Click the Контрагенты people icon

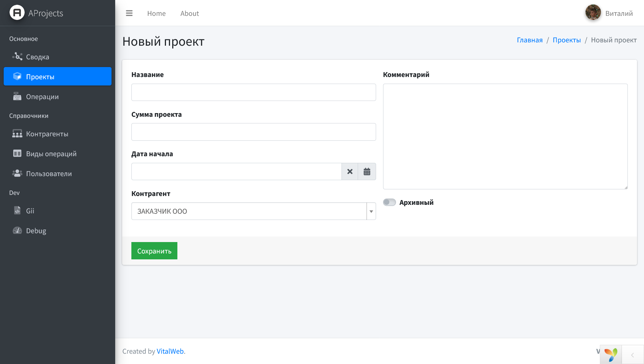click(17, 134)
